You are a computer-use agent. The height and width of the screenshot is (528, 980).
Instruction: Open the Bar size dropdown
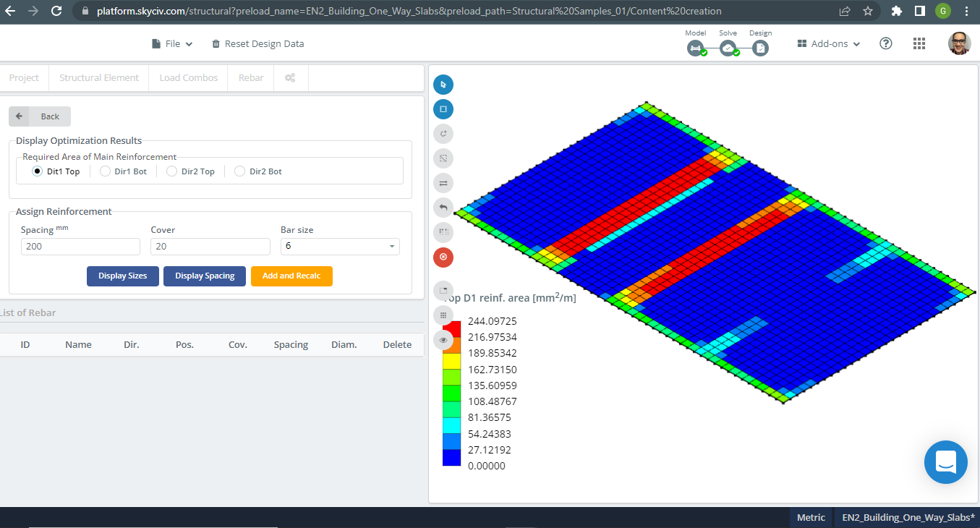pyautogui.click(x=340, y=246)
